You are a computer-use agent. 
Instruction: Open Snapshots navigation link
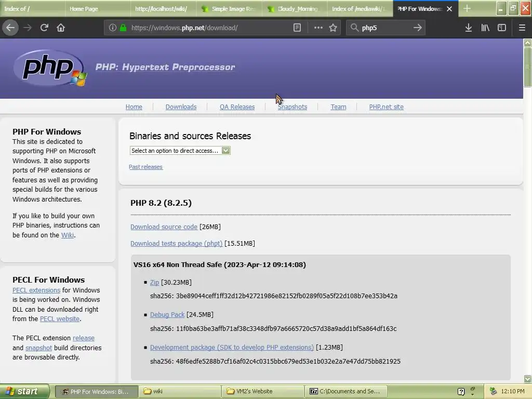coord(292,107)
